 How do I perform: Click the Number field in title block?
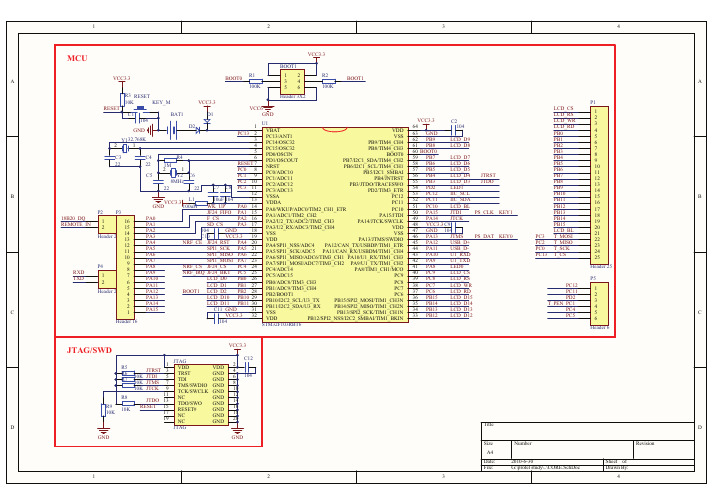(572, 449)
